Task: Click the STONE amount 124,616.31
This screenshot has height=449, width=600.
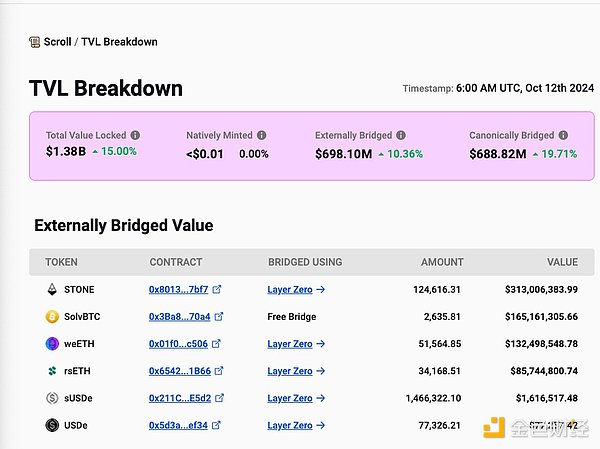Action: [437, 289]
